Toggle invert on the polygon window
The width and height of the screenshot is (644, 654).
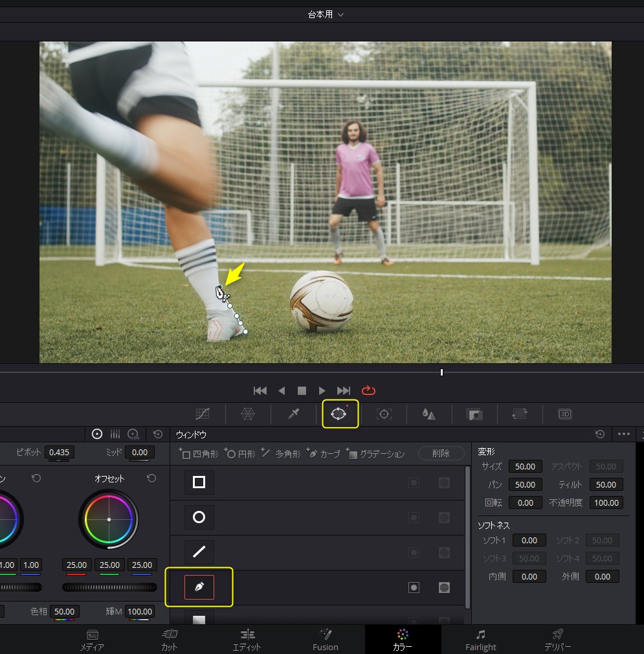point(414,552)
